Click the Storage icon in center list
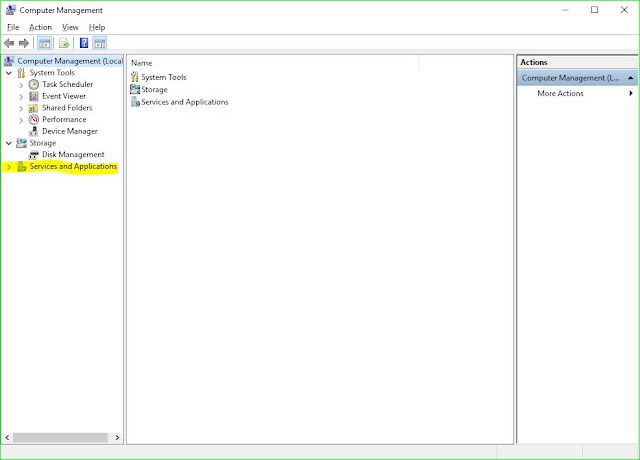This screenshot has width=640, height=460. tap(135, 89)
